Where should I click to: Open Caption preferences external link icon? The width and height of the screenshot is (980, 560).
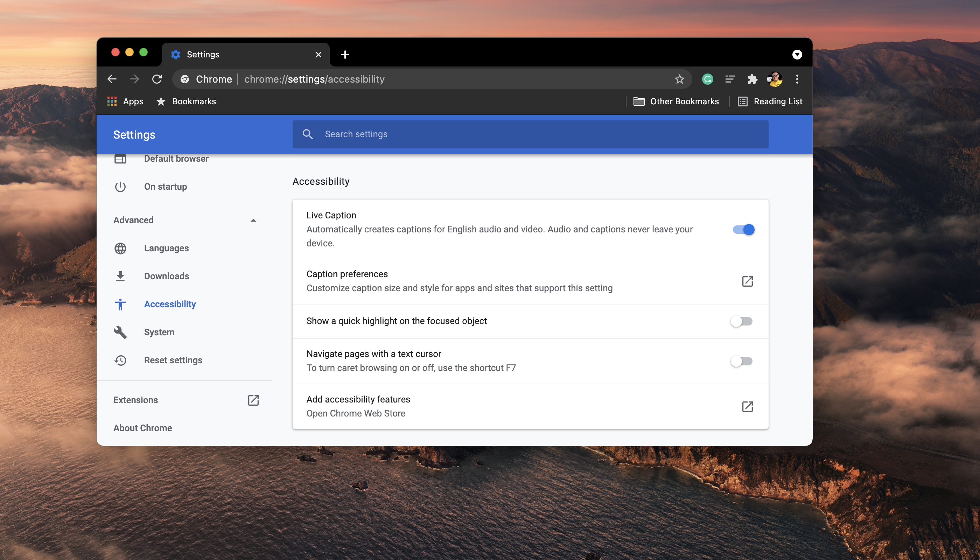point(747,281)
